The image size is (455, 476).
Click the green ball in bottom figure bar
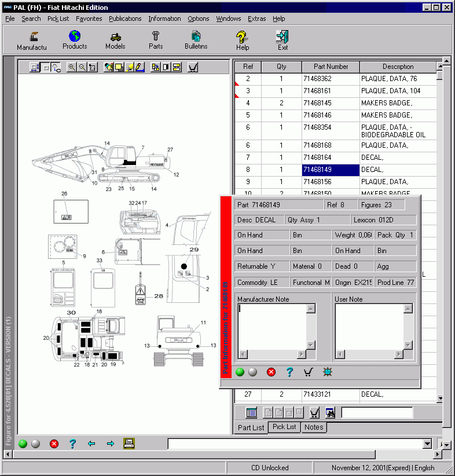tap(23, 444)
